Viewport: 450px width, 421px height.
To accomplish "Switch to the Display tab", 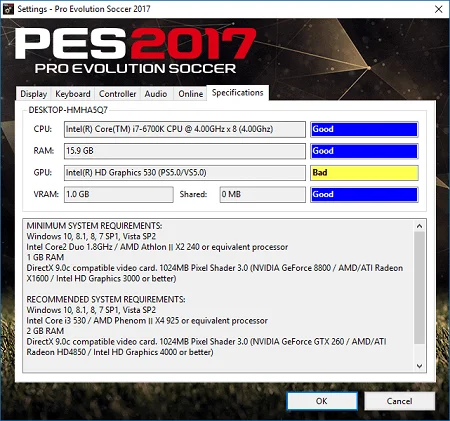I will tap(33, 94).
